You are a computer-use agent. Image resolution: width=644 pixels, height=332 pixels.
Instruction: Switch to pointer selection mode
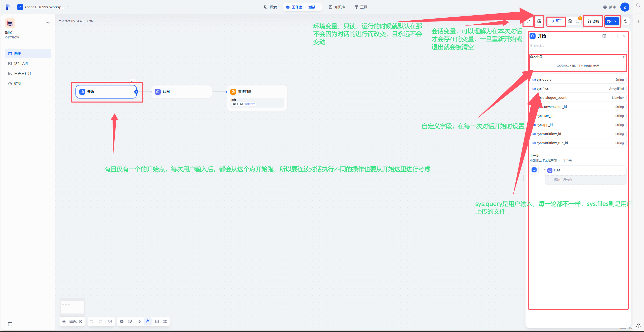(139, 321)
